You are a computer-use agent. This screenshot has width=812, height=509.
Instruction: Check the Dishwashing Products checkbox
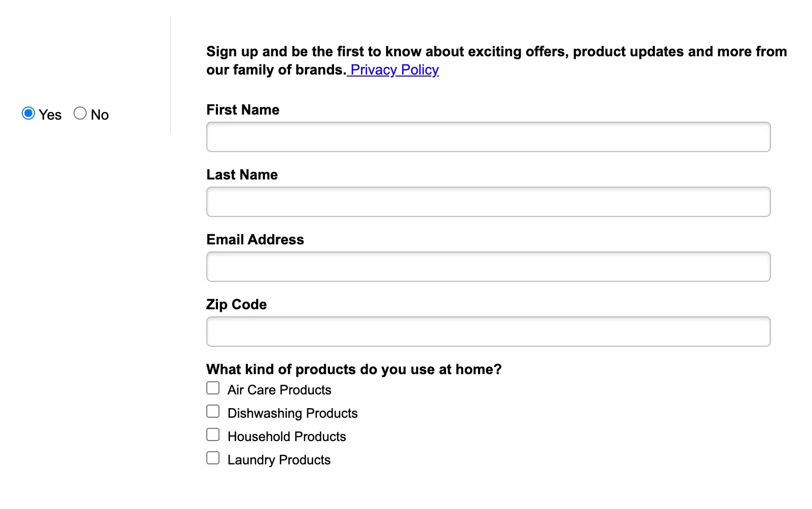pyautogui.click(x=212, y=411)
